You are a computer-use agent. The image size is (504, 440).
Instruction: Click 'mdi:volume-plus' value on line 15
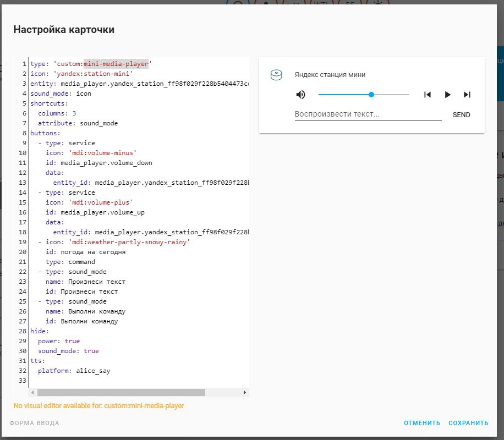tap(101, 202)
